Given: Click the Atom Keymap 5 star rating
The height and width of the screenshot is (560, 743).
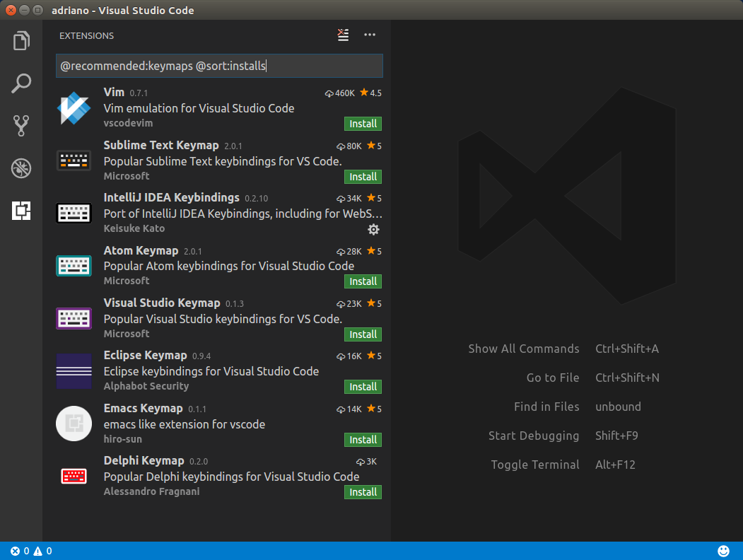Looking at the screenshot, I should point(375,251).
